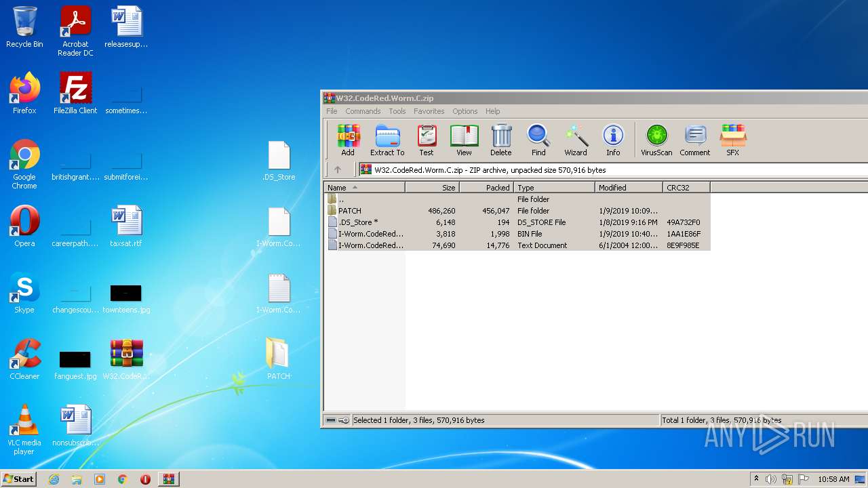Screen dimensions: 868x488
Task: Open the Options menu
Action: [465, 111]
